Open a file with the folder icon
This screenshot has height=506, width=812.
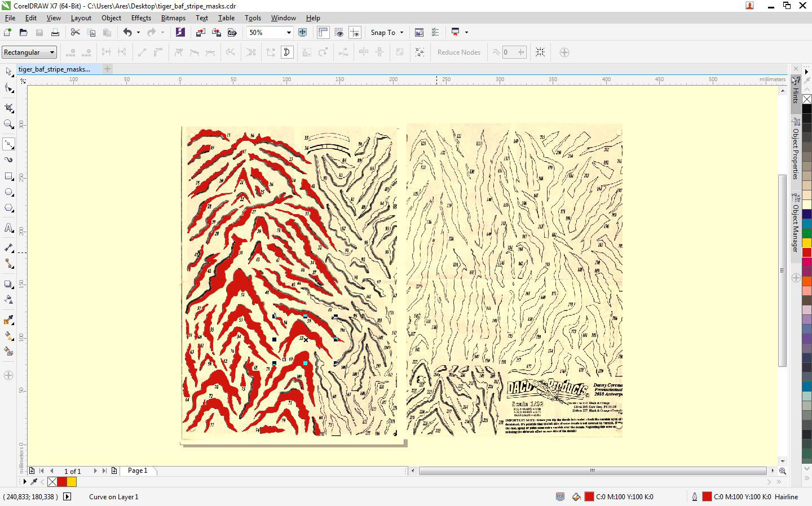click(x=24, y=33)
